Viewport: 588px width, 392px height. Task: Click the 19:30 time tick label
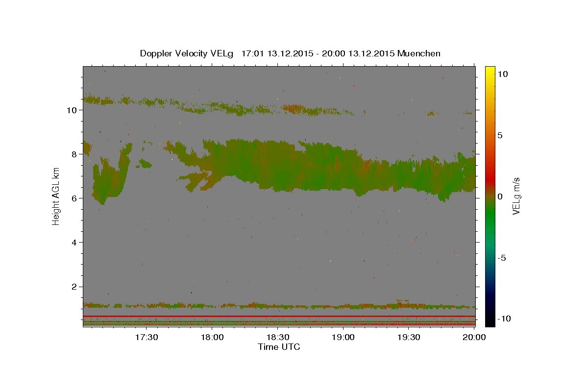tap(409, 337)
